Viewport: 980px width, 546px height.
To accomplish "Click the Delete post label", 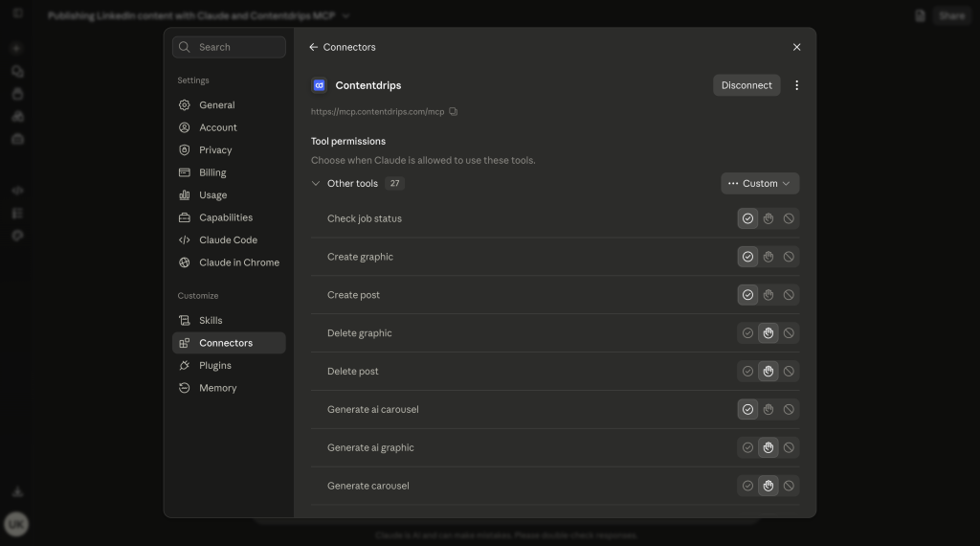I will [x=352, y=371].
